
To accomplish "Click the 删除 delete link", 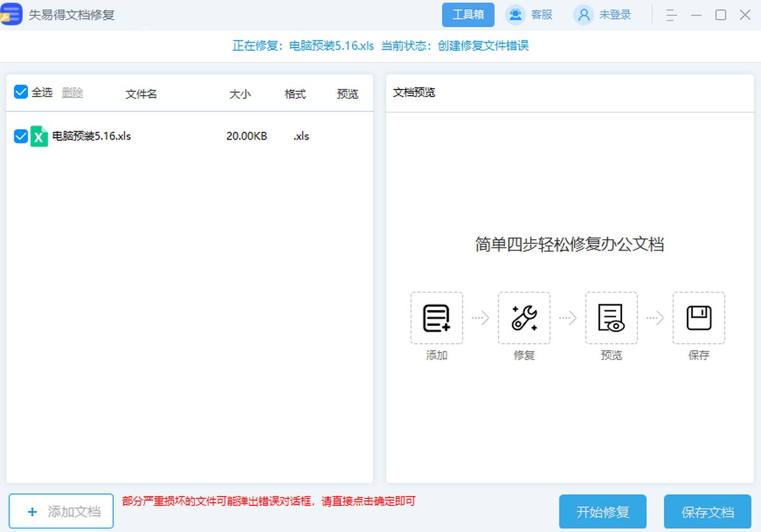I will 72,93.
